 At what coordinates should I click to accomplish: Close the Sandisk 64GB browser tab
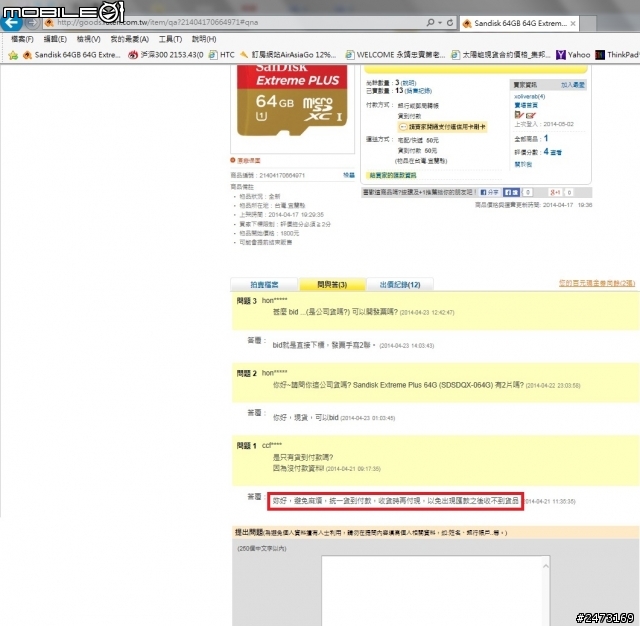click(x=573, y=24)
